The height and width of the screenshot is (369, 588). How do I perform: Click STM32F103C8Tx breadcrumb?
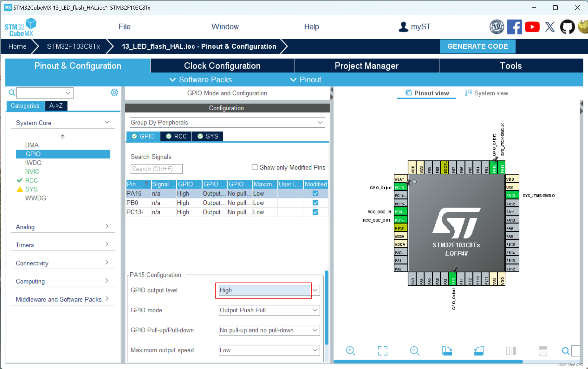coord(73,46)
